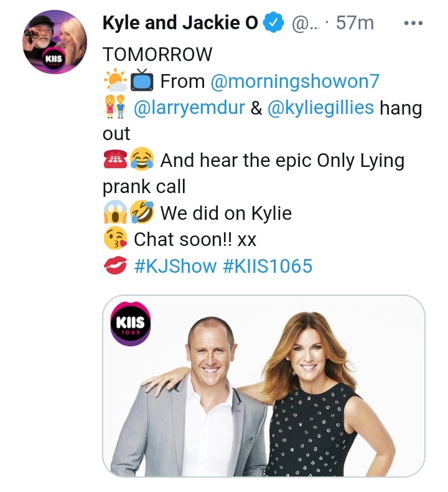
Task: Click the screaming face emoji
Action: [114, 214]
